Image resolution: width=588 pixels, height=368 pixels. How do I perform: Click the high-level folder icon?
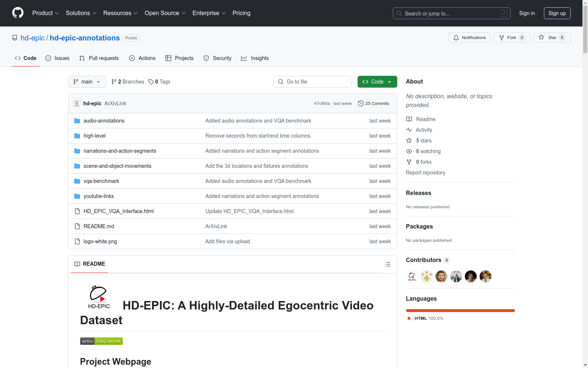pyautogui.click(x=77, y=136)
